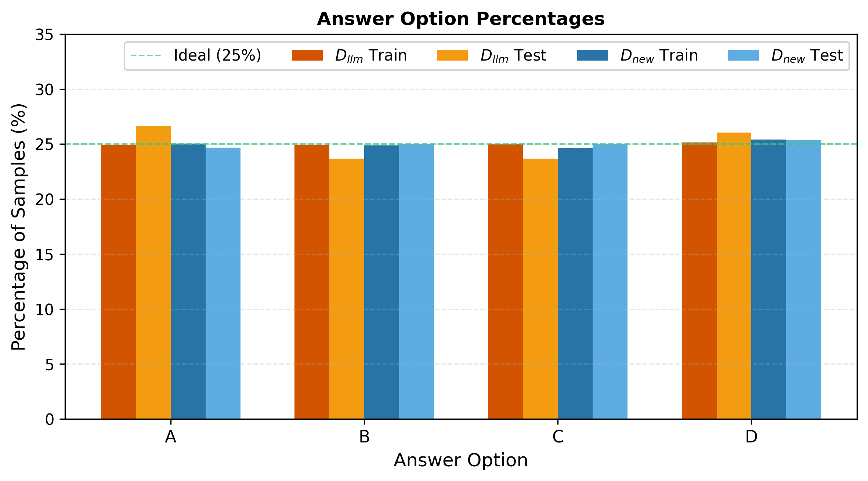Click the chart title Answer Option Percentages
The width and height of the screenshot is (868, 481).
460,19
